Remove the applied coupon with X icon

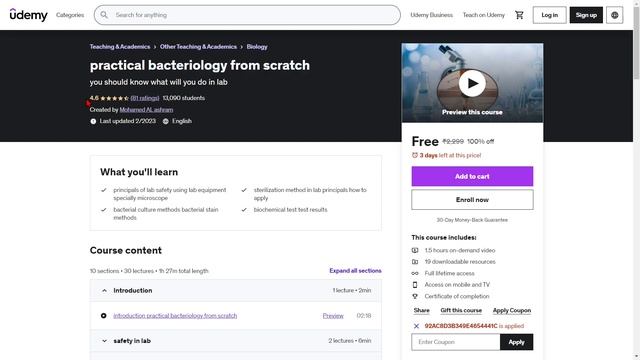[416, 326]
